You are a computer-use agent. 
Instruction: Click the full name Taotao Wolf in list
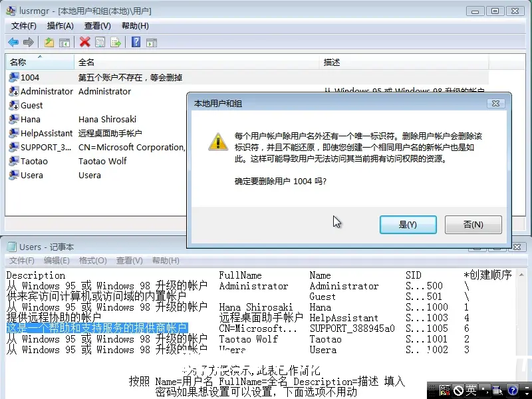(102, 161)
